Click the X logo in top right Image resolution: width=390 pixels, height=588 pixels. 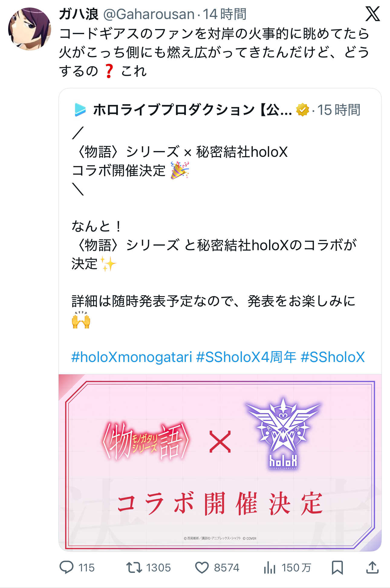point(372,14)
